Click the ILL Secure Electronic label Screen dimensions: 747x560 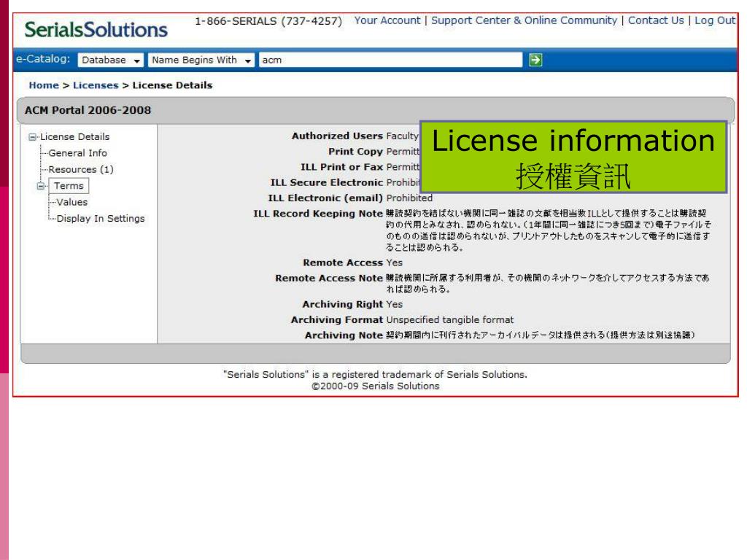point(327,182)
